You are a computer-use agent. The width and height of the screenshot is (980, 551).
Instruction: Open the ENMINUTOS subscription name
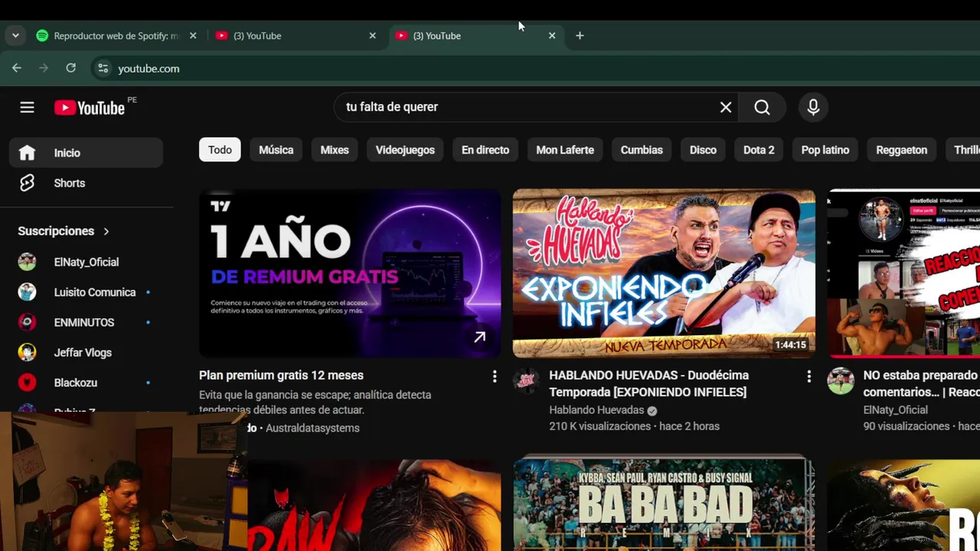click(x=84, y=322)
